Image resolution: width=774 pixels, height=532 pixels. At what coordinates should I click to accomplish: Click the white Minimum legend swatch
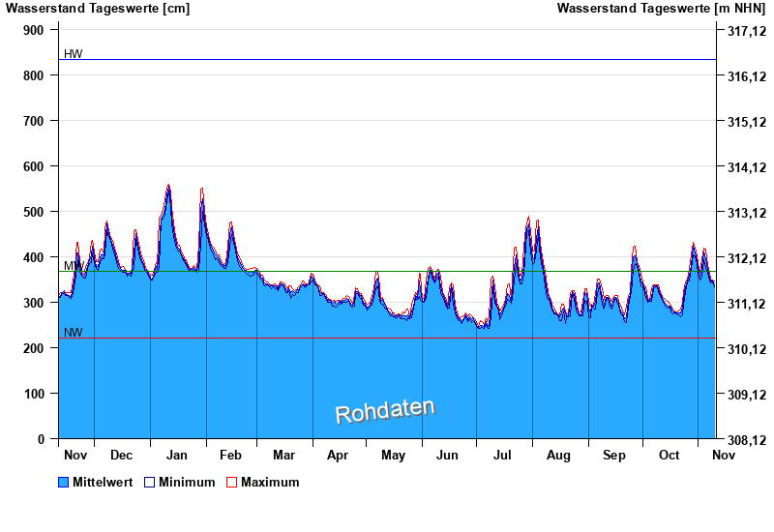pyautogui.click(x=150, y=482)
